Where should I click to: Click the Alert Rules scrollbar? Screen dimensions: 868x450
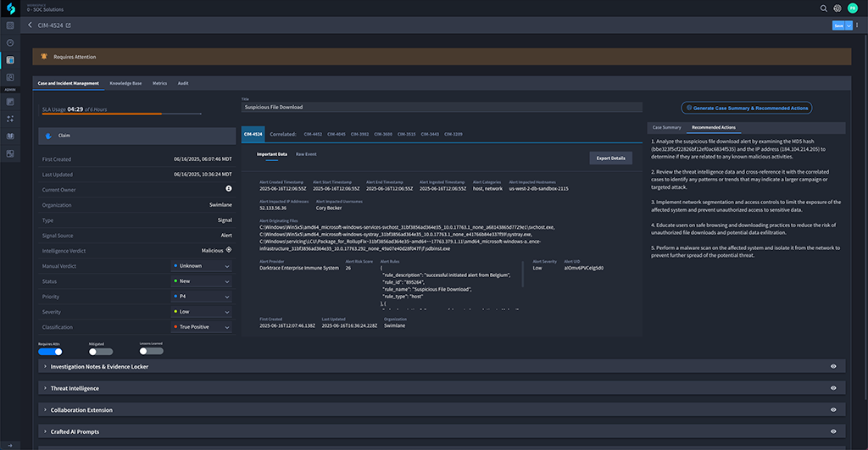click(x=522, y=274)
